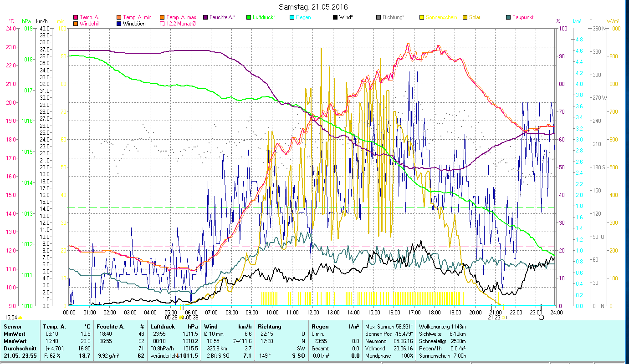
Task: Click the black Wind* legend color box
Action: pyautogui.click(x=335, y=17)
